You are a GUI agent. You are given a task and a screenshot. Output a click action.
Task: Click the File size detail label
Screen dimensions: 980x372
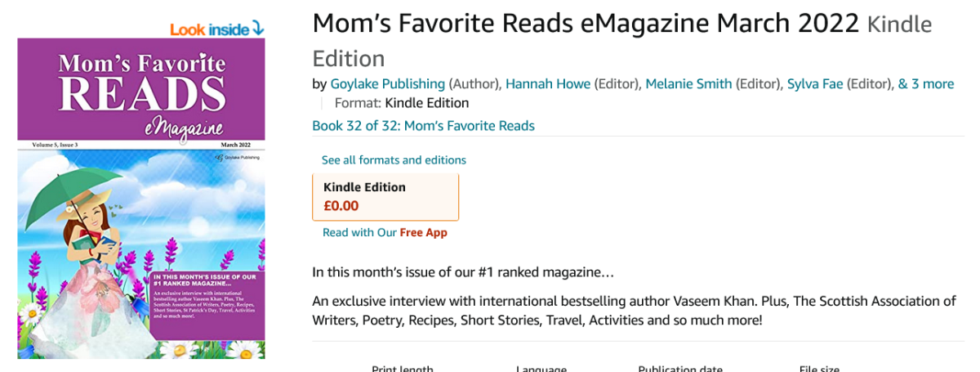pos(819,368)
